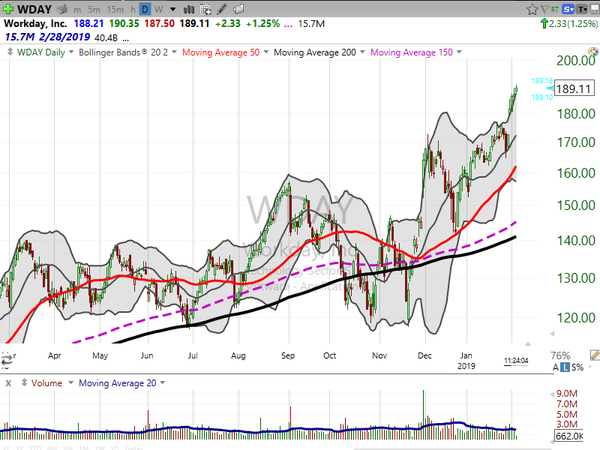Switch to 15m timeframe
This screenshot has height=450, width=600.
pos(115,10)
